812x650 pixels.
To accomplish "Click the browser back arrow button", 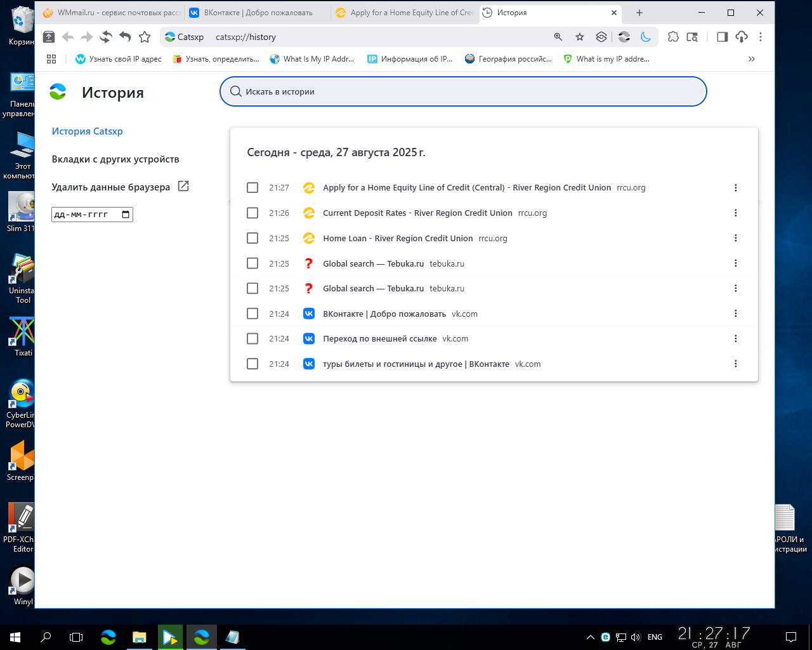I will (x=68, y=37).
